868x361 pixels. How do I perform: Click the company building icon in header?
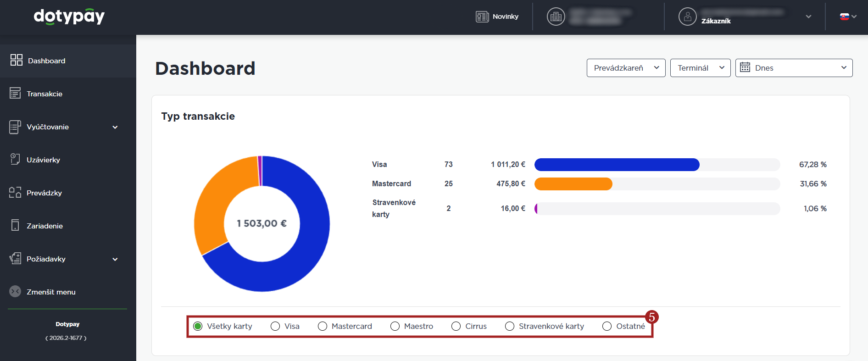(x=556, y=17)
